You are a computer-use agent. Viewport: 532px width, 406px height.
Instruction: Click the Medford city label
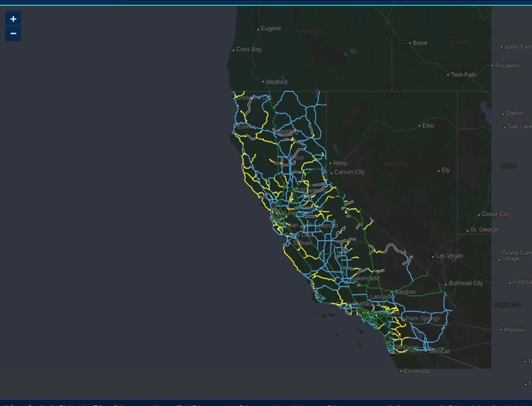click(277, 82)
